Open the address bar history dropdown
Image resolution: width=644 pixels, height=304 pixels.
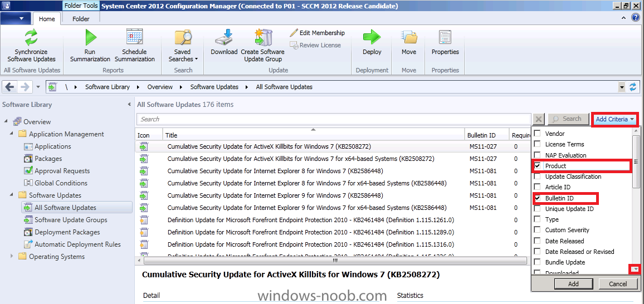(621, 87)
